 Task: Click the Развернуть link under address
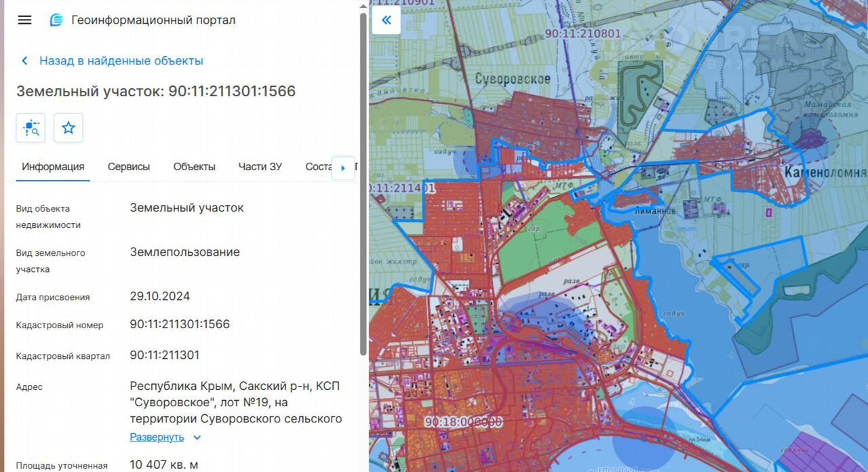pyautogui.click(x=157, y=437)
